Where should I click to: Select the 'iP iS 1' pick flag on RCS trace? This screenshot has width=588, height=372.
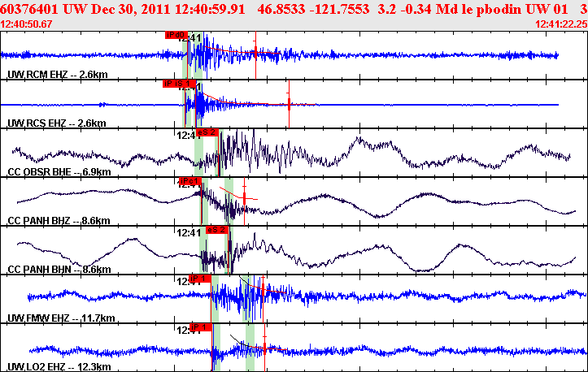coord(179,84)
